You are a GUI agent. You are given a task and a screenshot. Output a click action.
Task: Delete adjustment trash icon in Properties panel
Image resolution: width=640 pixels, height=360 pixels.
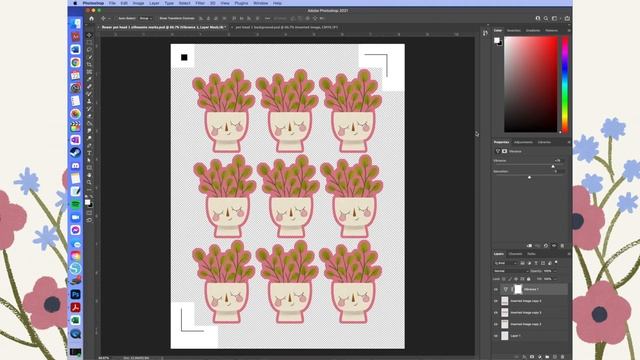tap(562, 246)
